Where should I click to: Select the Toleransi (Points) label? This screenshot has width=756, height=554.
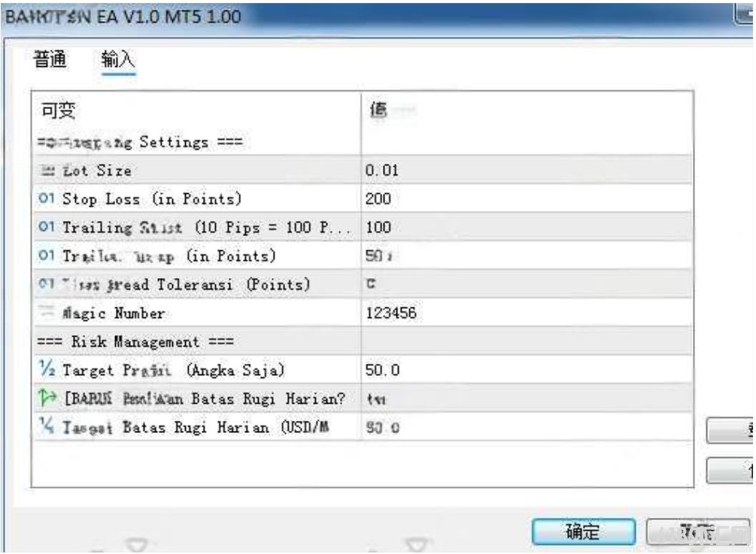[x=186, y=284]
